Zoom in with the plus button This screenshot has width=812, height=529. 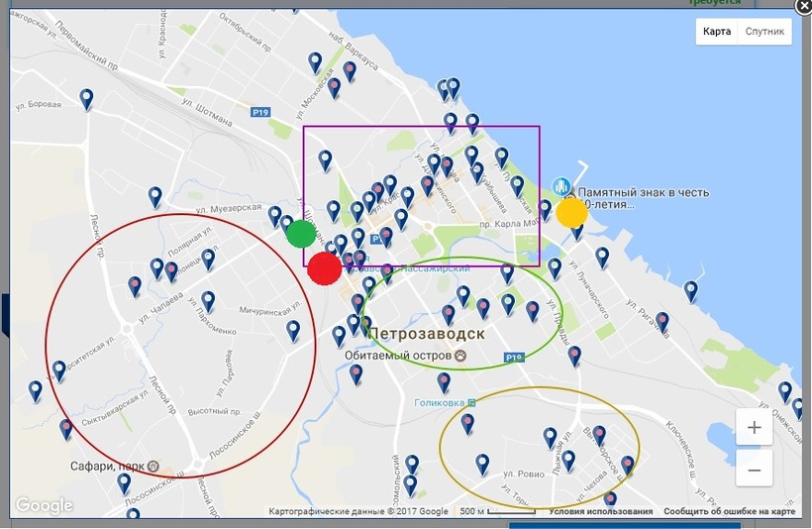755,428
